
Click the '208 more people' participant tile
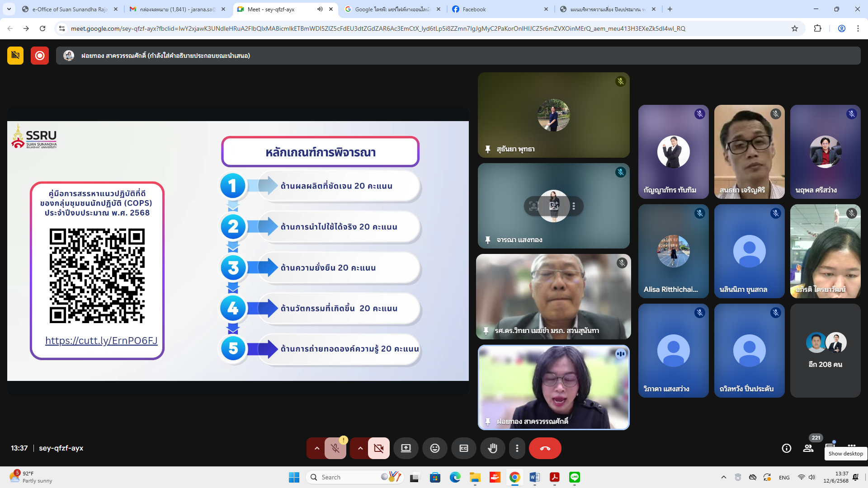coord(825,351)
